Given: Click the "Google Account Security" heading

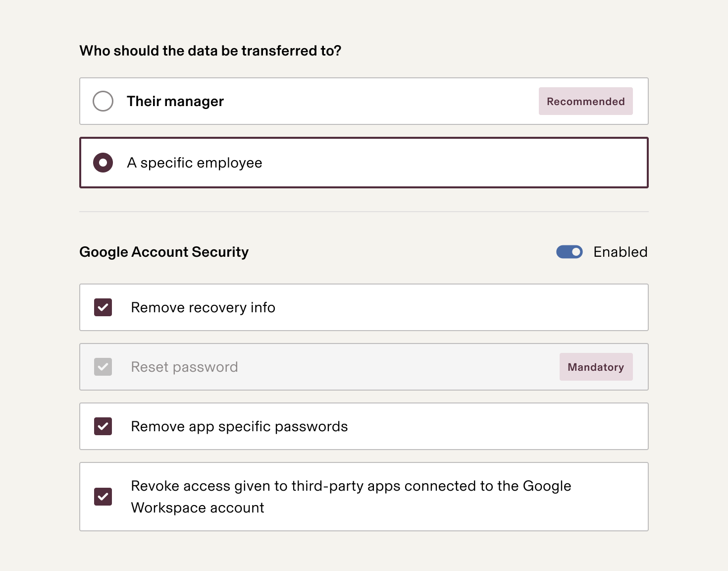Looking at the screenshot, I should point(164,252).
